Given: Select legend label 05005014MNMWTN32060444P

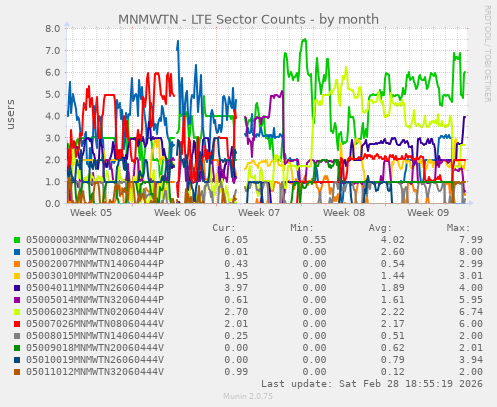Looking at the screenshot, I should pyautogui.click(x=95, y=300).
